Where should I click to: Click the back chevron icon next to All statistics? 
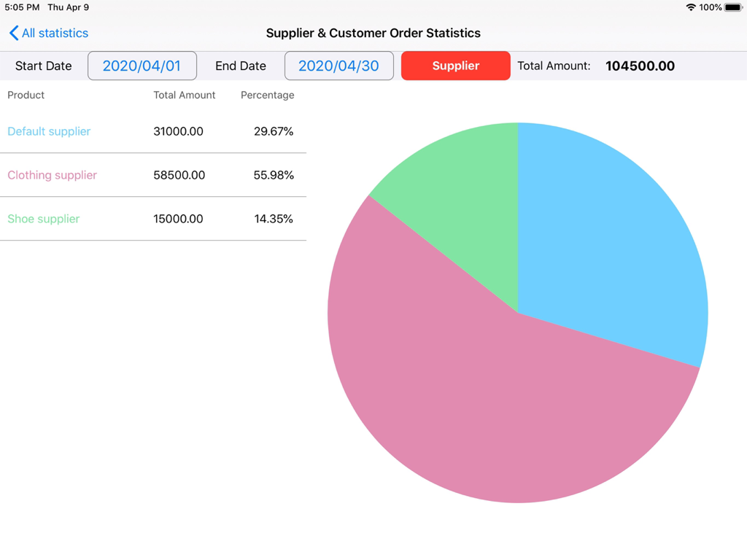[12, 33]
